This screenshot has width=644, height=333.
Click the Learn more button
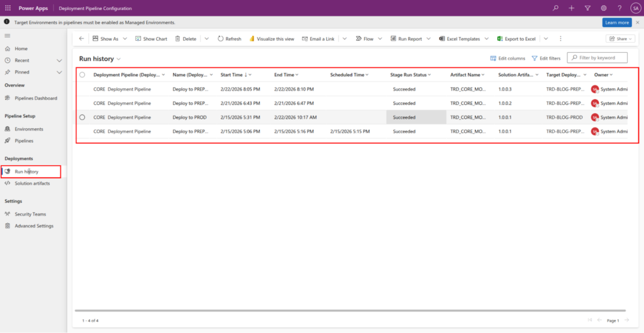point(616,23)
